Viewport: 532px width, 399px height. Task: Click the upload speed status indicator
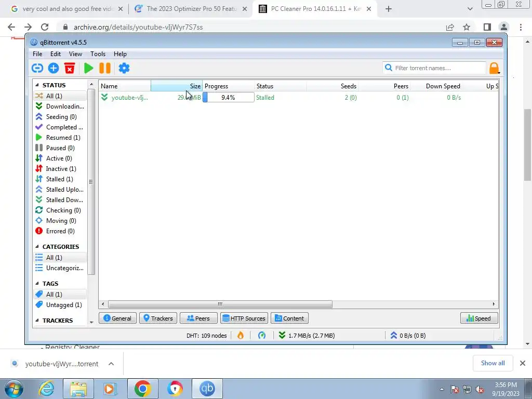tap(408, 336)
